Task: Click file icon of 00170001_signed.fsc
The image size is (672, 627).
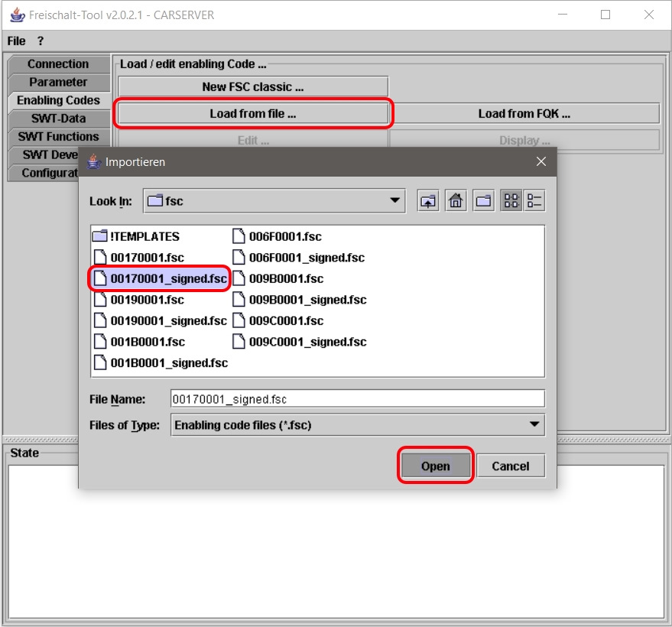Action: point(100,278)
